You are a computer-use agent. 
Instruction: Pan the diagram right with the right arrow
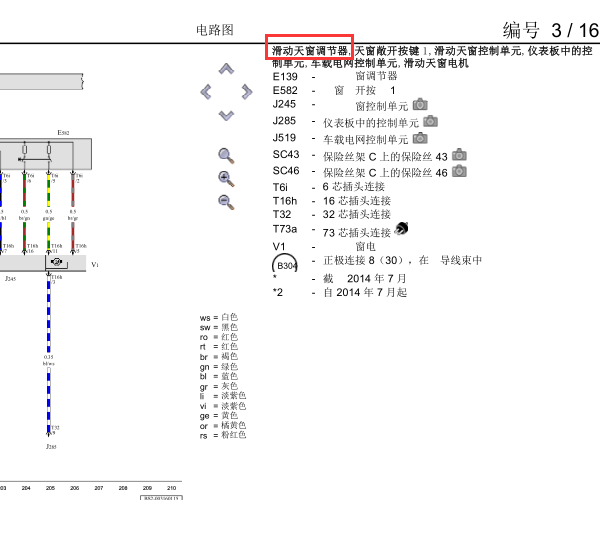pos(247,92)
